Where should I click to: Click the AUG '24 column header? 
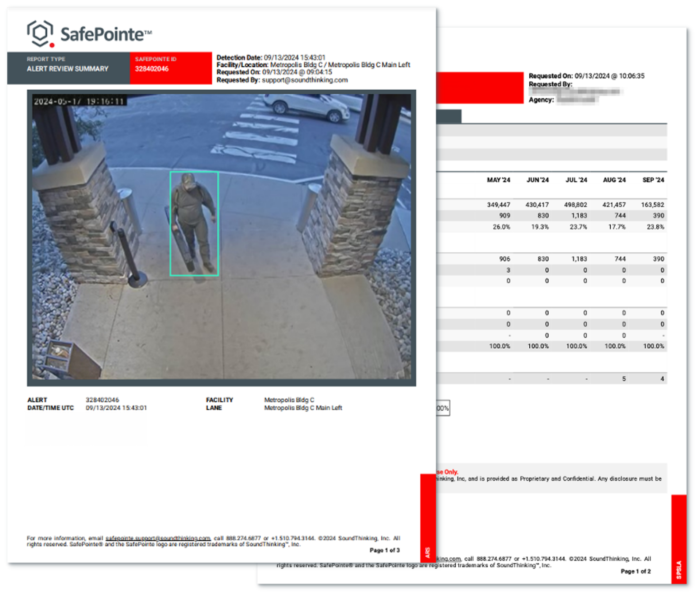click(614, 180)
